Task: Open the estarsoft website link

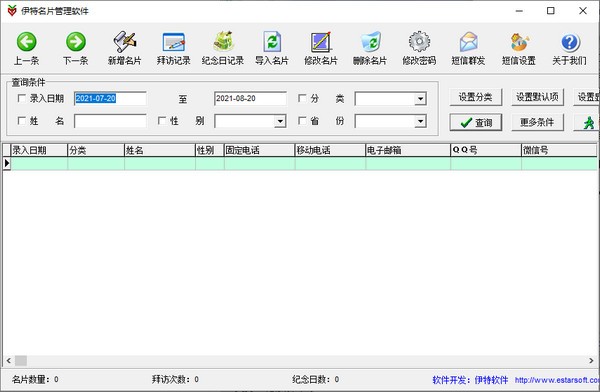Action: coord(557,380)
